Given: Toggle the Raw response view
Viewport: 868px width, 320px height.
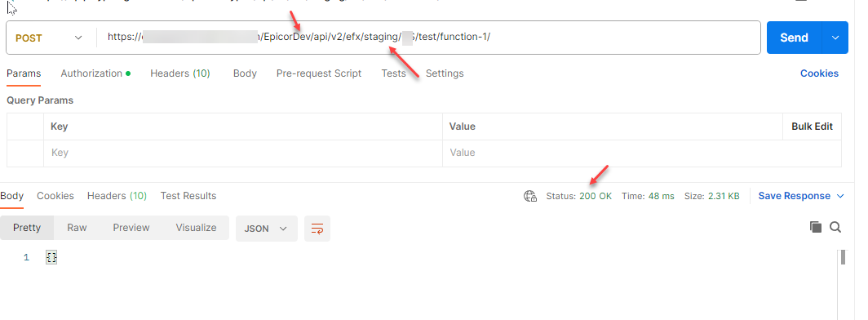Looking at the screenshot, I should tap(77, 228).
